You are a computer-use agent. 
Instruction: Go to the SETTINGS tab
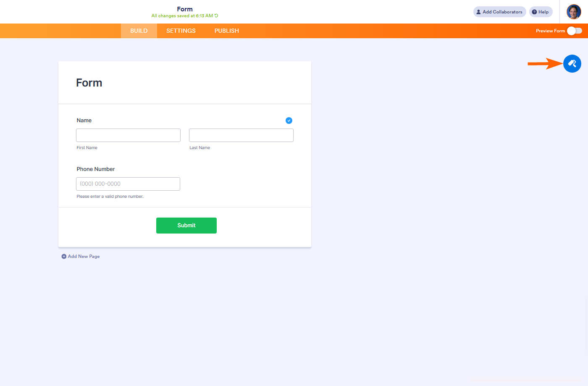tap(181, 31)
